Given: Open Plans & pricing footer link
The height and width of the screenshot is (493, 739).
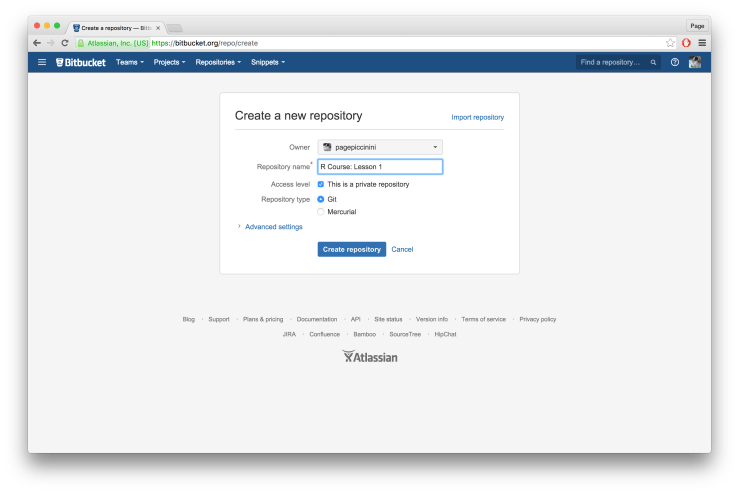Looking at the screenshot, I should click(x=263, y=319).
